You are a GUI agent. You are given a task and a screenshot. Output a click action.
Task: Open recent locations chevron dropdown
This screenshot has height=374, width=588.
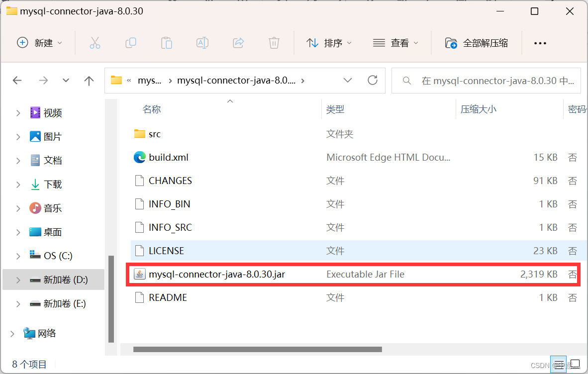(66, 80)
